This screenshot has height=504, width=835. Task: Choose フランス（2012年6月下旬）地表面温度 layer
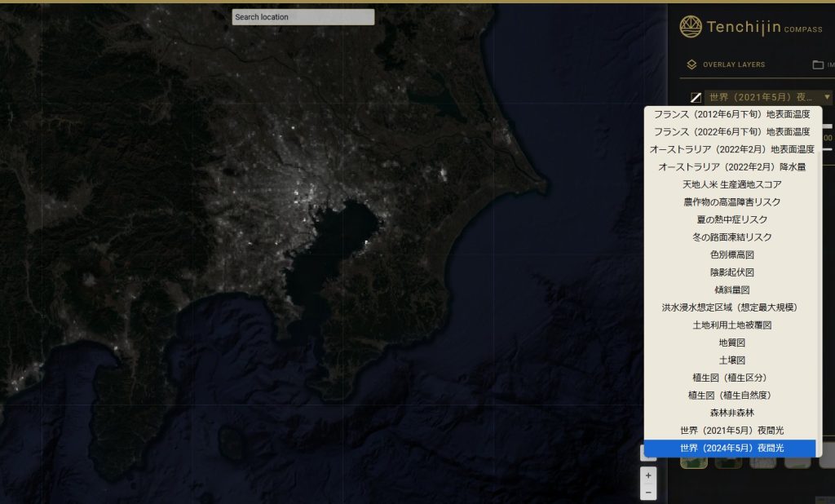coord(731,114)
